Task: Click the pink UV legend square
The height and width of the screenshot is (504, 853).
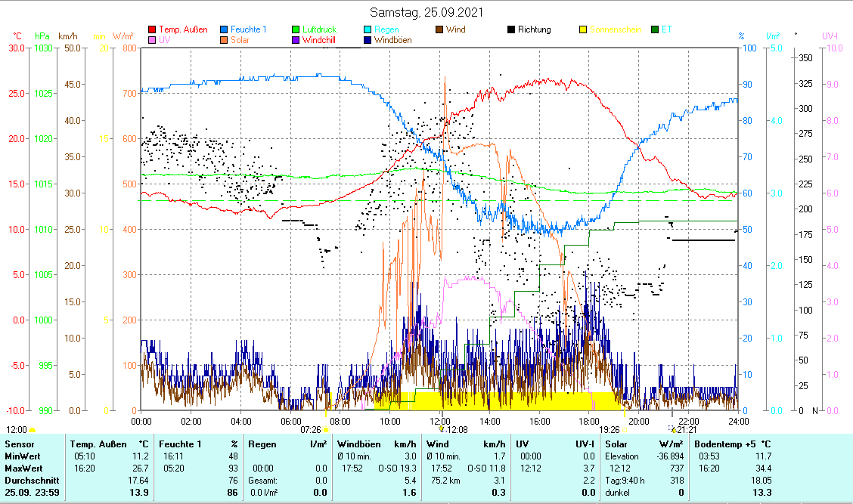Action: tap(152, 41)
